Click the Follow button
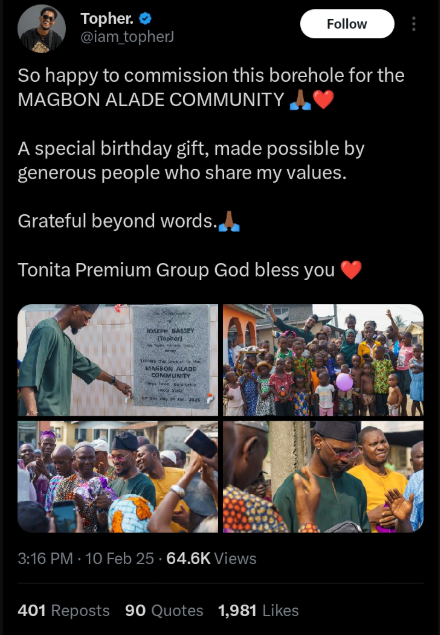Viewport: 440px width, 635px height. (347, 24)
